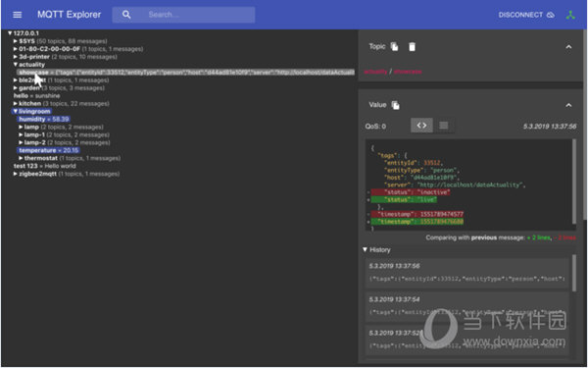The width and height of the screenshot is (588, 368).
Task: Select history entry 5.3.2019 13:37:52
Action: (467, 341)
